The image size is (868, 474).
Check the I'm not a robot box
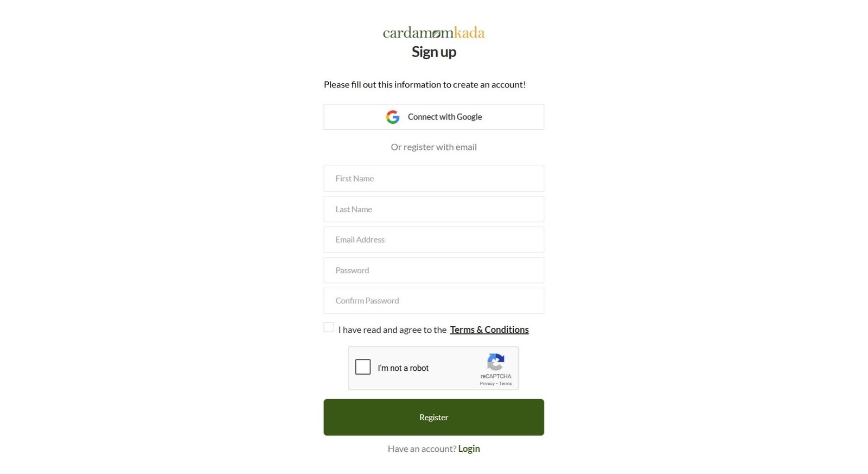(x=363, y=367)
